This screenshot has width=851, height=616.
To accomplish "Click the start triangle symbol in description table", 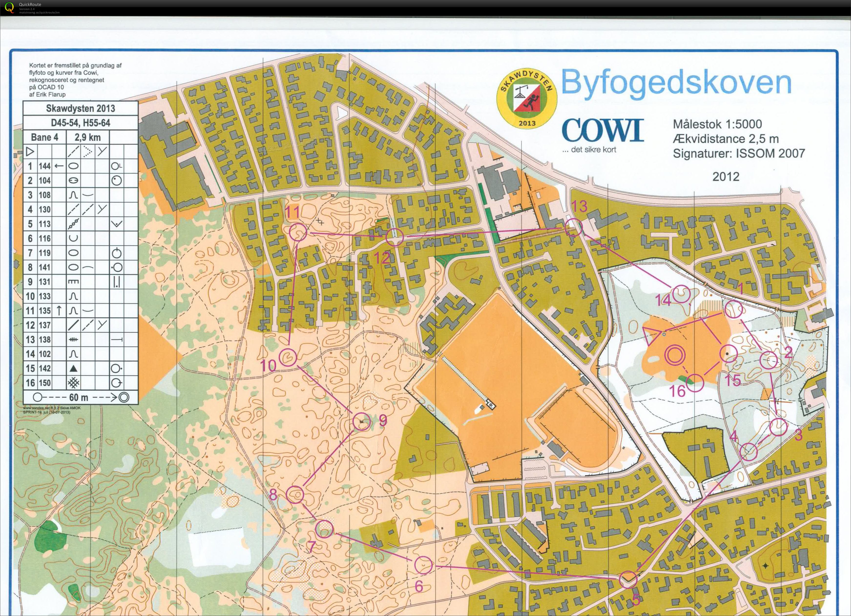I will click(30, 152).
